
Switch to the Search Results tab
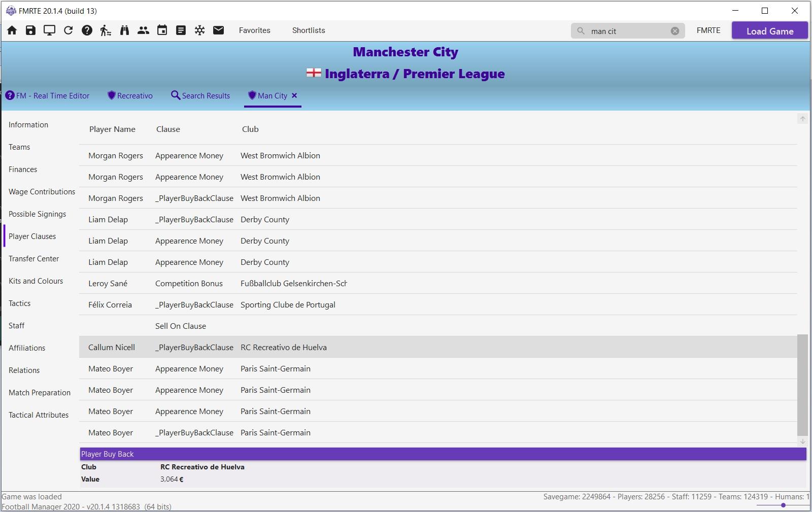coord(200,95)
